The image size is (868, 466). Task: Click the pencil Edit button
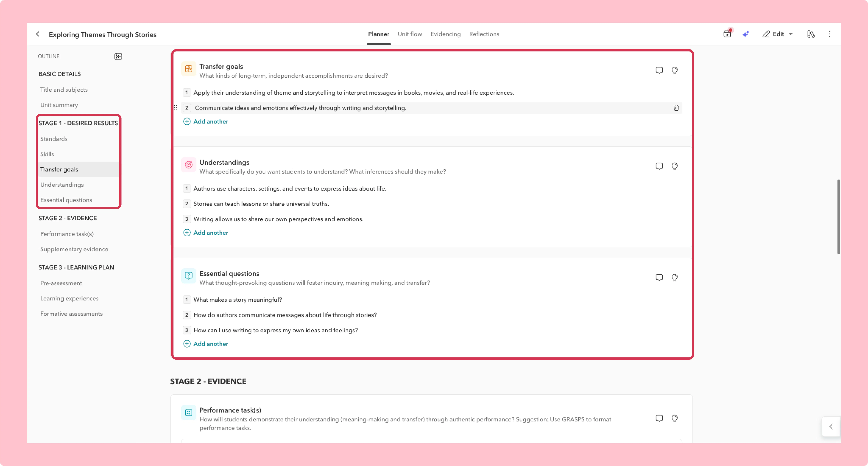coord(773,34)
